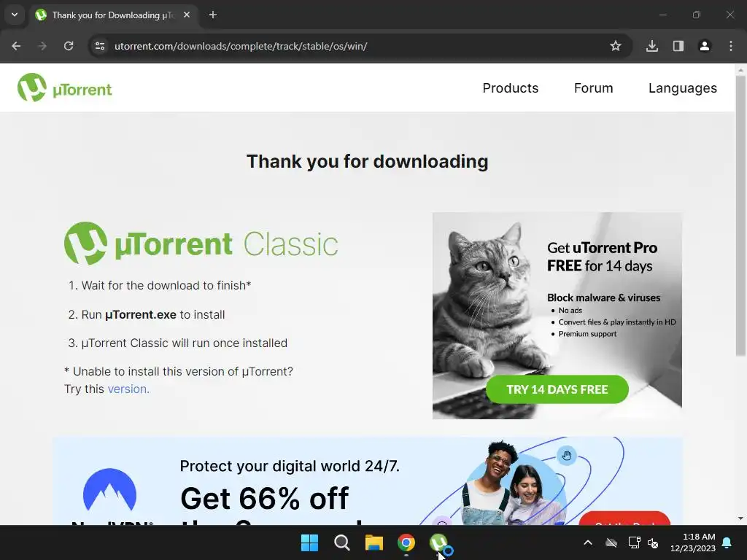Image resolution: width=747 pixels, height=560 pixels.
Task: Open Chrome downloads tray icon
Action: pos(652,46)
